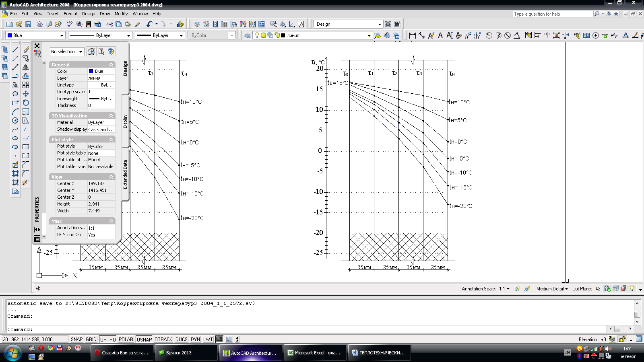Select the Aligned dimension tool
Screen dimensions: 644x362
[x=422, y=35]
